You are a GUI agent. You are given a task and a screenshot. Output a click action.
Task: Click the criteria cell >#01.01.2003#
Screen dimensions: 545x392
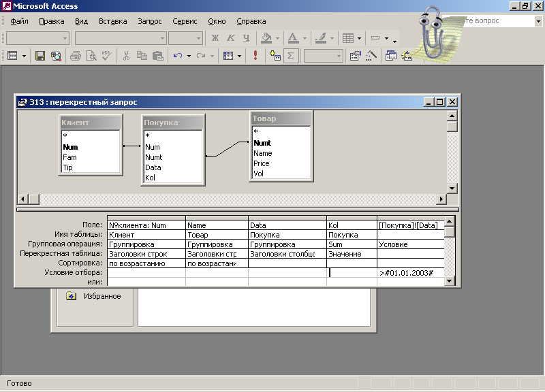tap(411, 273)
